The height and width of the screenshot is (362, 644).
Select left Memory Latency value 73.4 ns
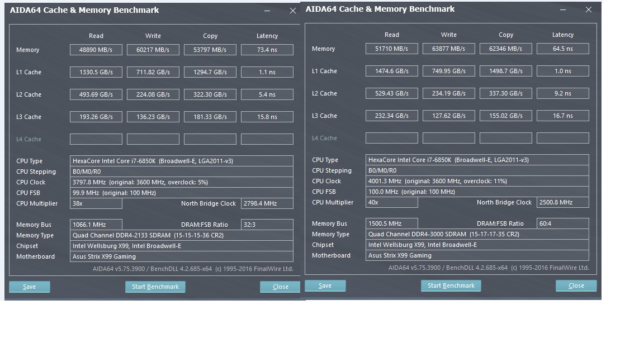(267, 50)
